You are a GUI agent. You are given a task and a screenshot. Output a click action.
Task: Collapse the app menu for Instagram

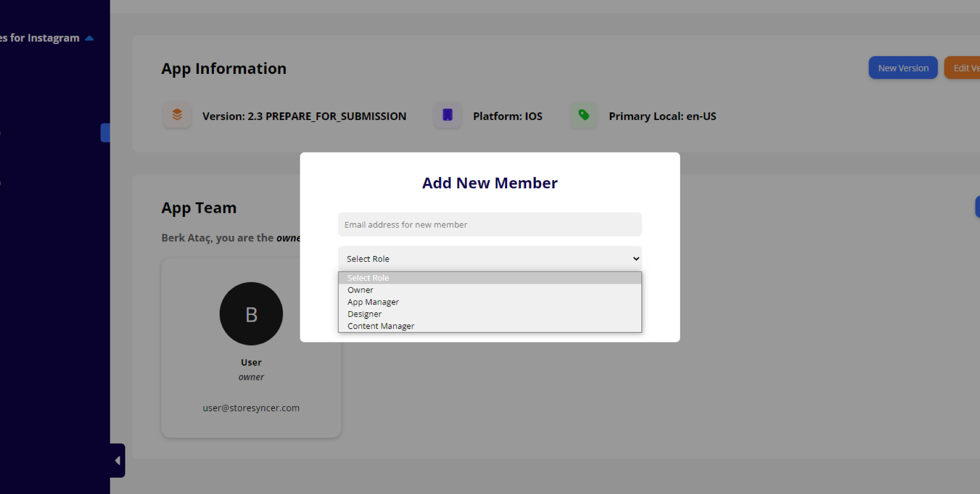(x=89, y=38)
